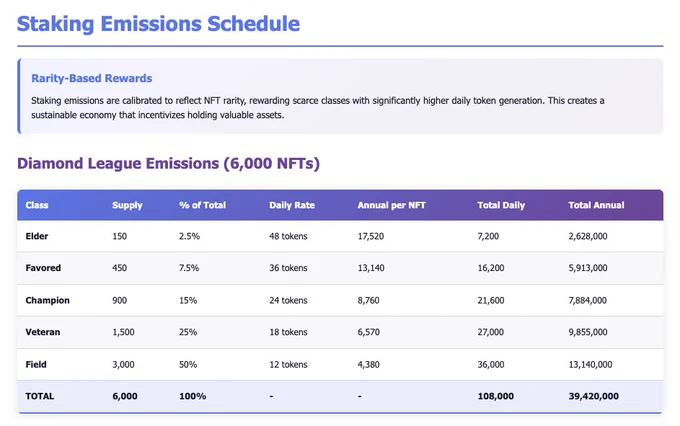Select the Annual per NFT header

point(392,205)
